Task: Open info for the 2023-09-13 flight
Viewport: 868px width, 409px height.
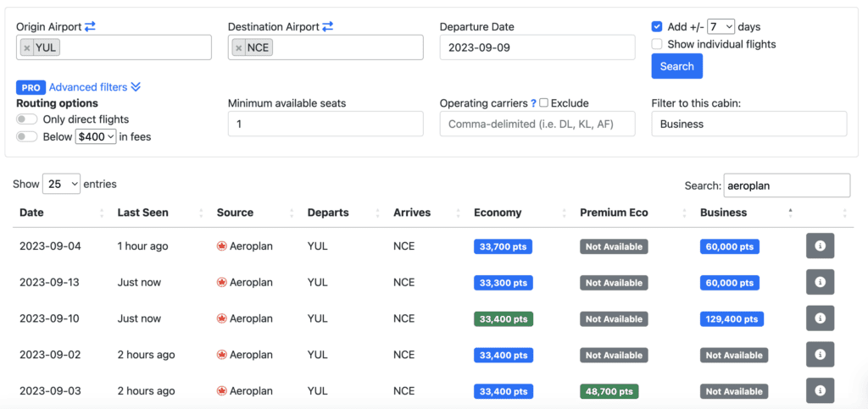Action: (820, 283)
